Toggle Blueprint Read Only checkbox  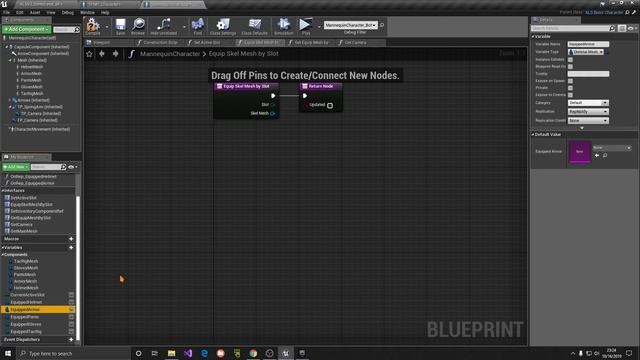[570, 67]
